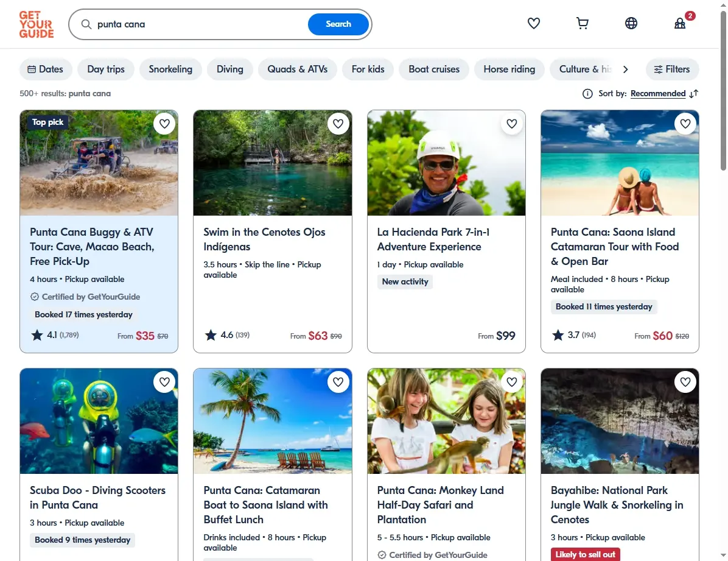Click the buggy splashing mud thumbnail
The height and width of the screenshot is (561, 728).
[99, 163]
